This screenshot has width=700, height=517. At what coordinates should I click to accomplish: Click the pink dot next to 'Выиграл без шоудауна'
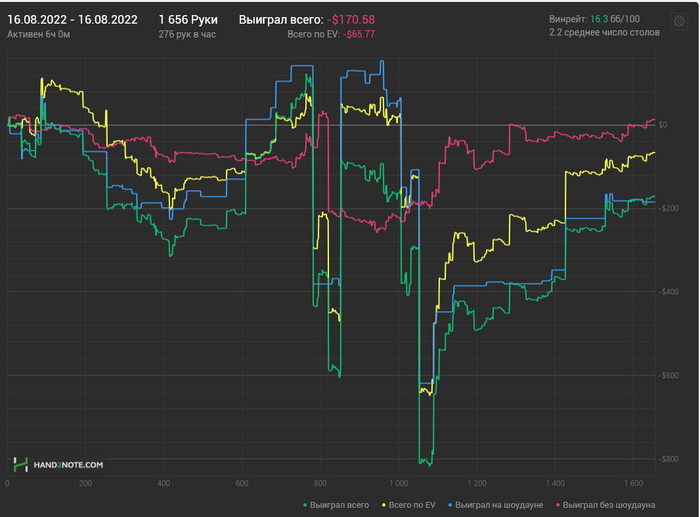pos(558,505)
